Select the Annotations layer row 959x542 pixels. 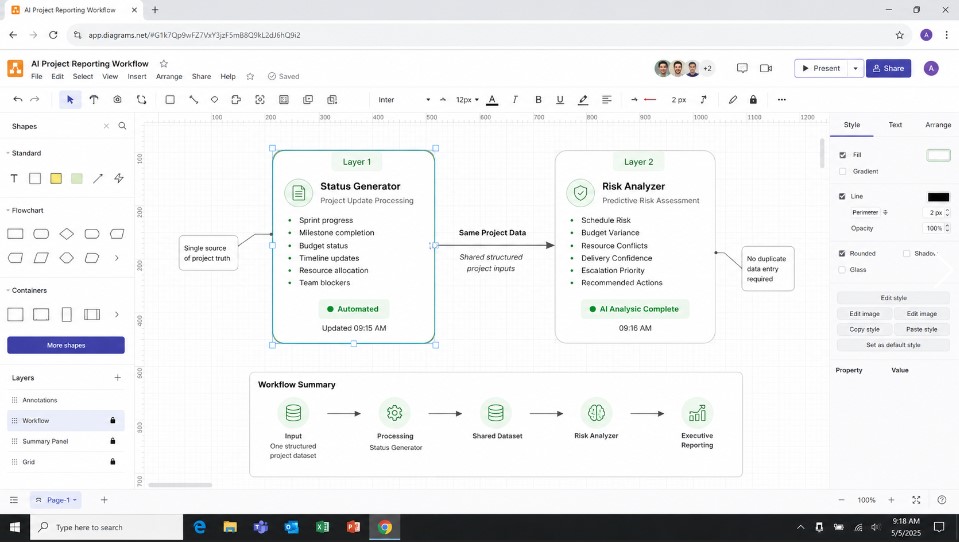coord(66,400)
